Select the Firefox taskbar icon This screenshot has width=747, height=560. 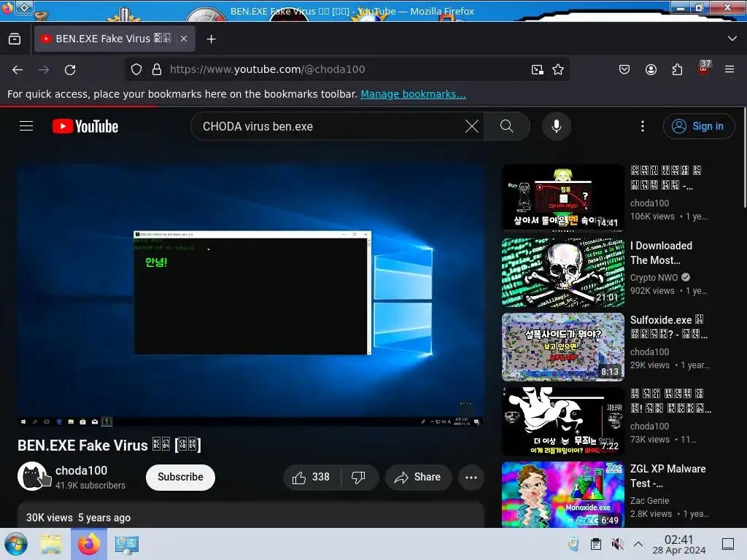pos(88,544)
